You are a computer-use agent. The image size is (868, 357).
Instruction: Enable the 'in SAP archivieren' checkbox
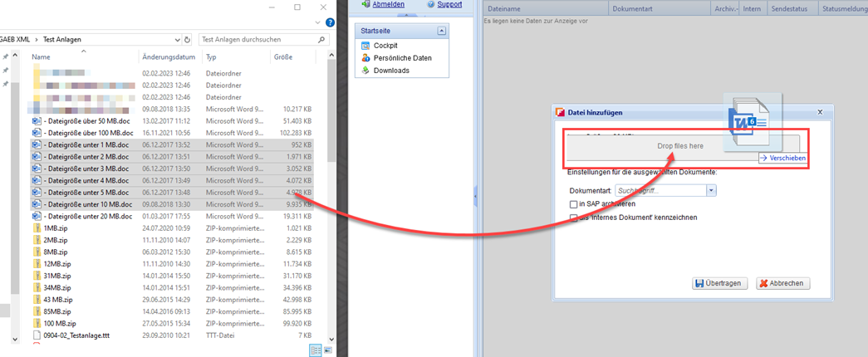tap(573, 203)
